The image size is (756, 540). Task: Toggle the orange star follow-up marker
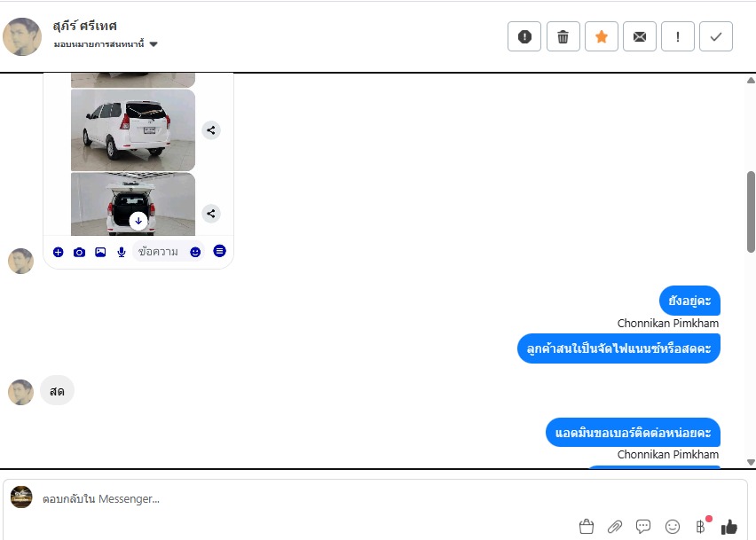coord(602,36)
